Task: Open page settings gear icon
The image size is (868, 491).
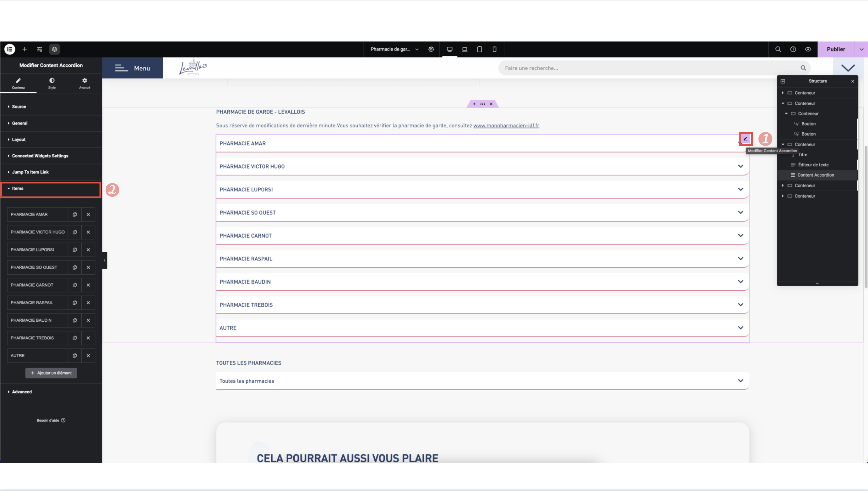Action: coord(431,49)
